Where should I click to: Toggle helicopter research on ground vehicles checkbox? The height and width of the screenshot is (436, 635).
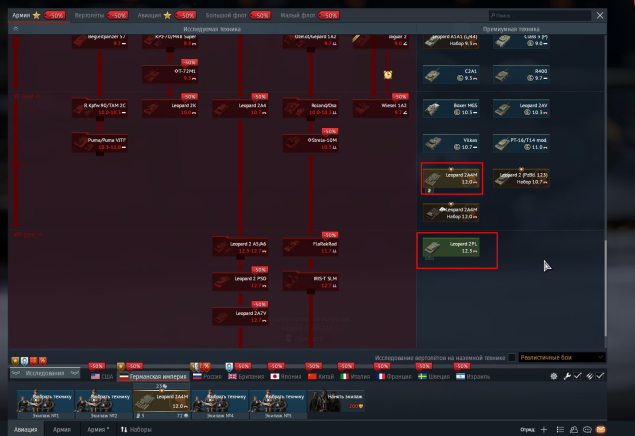(x=512, y=357)
